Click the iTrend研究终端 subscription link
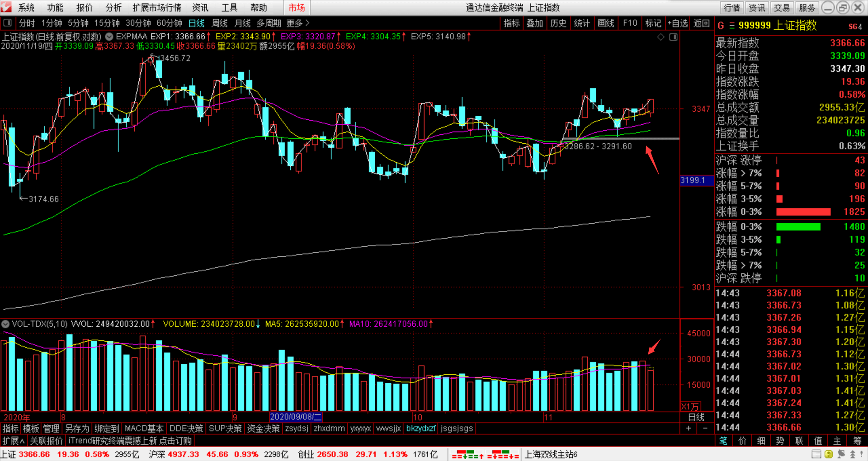 pos(130,441)
